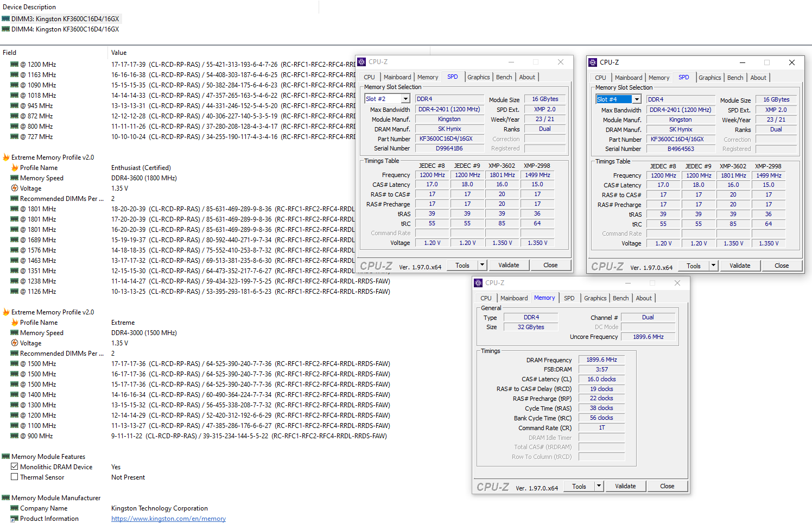Image resolution: width=812 pixels, height=523 pixels.
Task: Open the SPD tab in the Memory window
Action: point(569,298)
